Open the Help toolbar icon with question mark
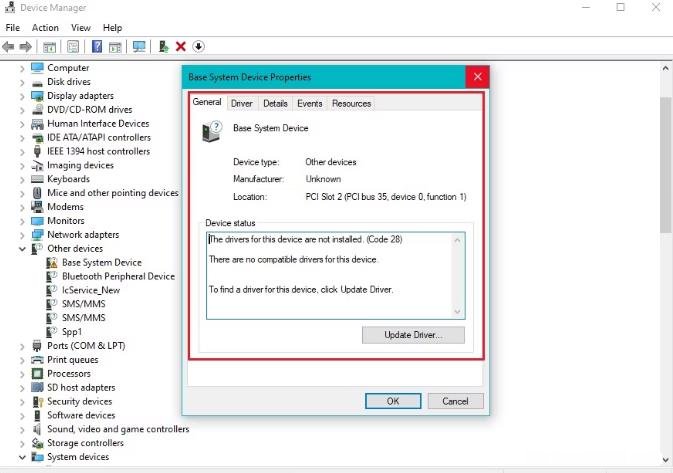673x473 pixels. click(97, 46)
